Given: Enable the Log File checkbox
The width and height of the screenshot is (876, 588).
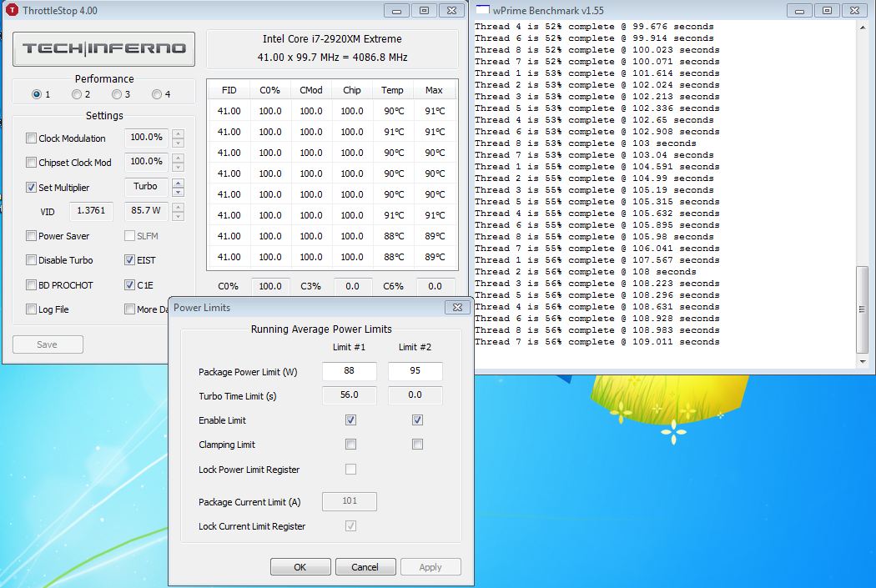Looking at the screenshot, I should click(32, 309).
